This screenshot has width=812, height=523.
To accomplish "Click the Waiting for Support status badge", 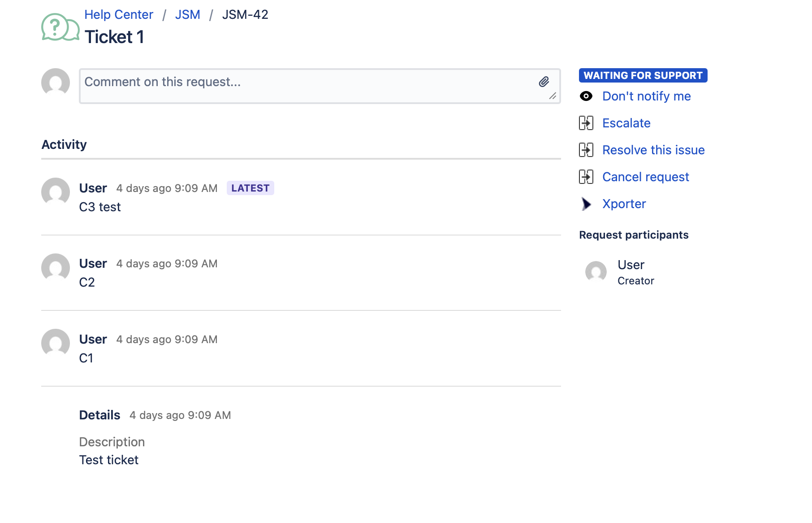I will pos(643,75).
